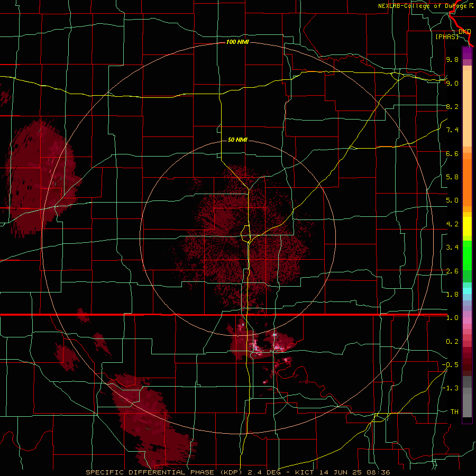Click the TH threshold label on legend
This screenshot has height=476, width=476.
[x=454, y=412]
